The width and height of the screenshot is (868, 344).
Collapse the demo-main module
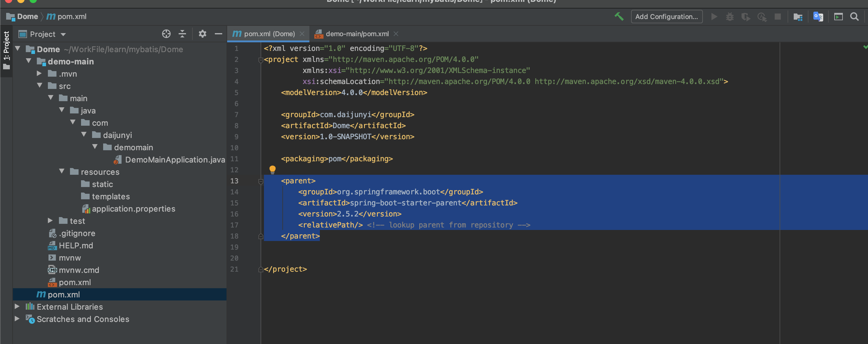29,61
